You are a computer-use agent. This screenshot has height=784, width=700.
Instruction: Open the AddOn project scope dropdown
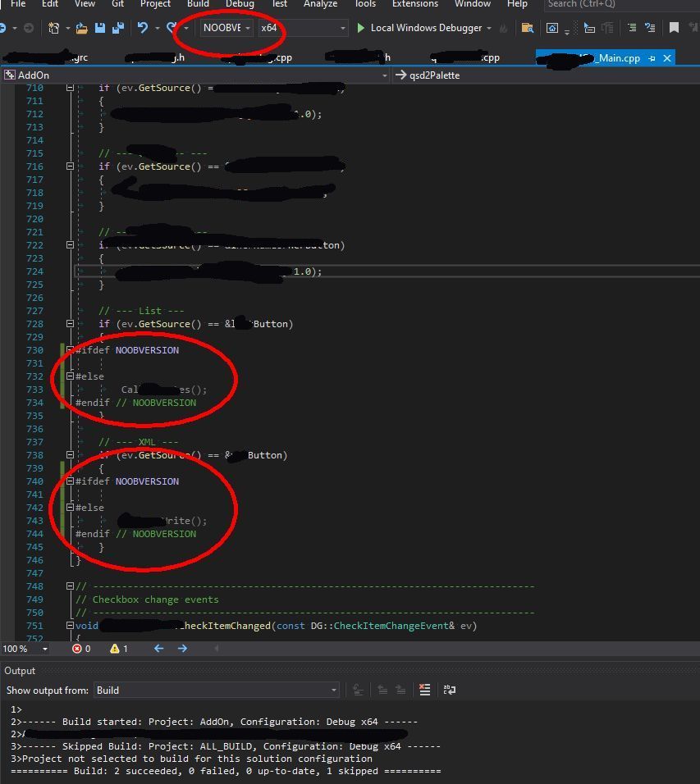tap(195, 75)
